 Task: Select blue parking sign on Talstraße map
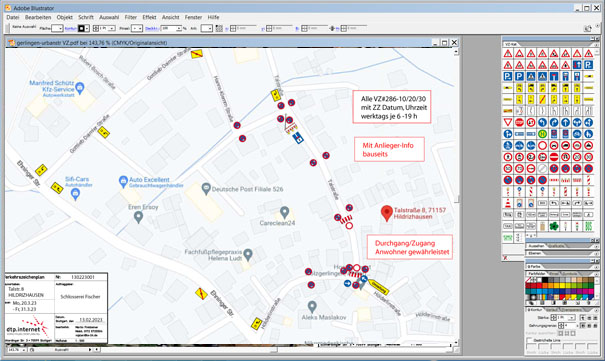tap(297, 138)
